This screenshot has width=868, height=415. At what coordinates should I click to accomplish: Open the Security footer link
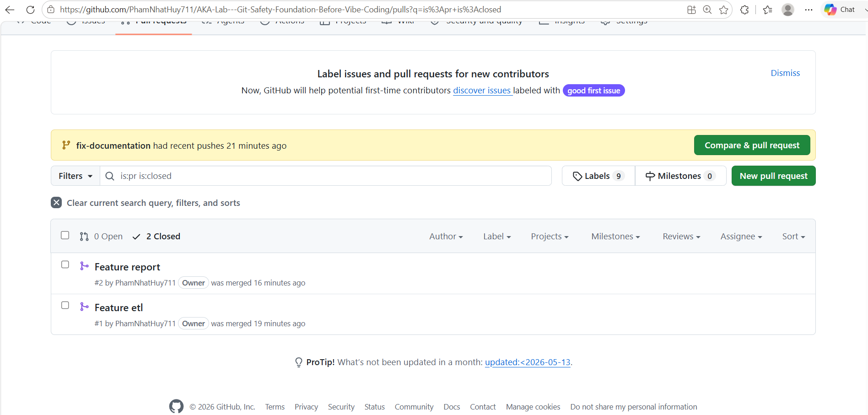pyautogui.click(x=341, y=407)
